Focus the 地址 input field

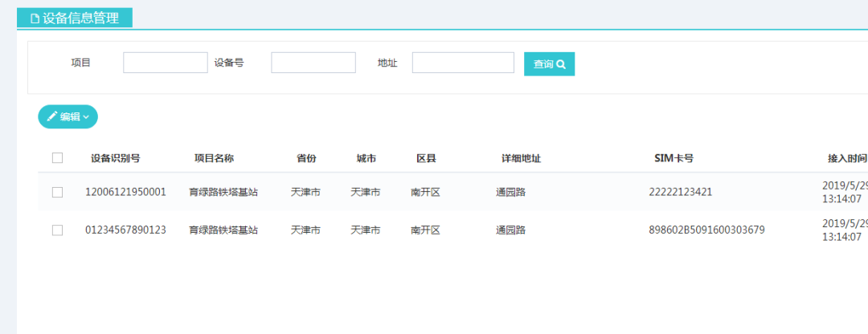[x=462, y=63]
